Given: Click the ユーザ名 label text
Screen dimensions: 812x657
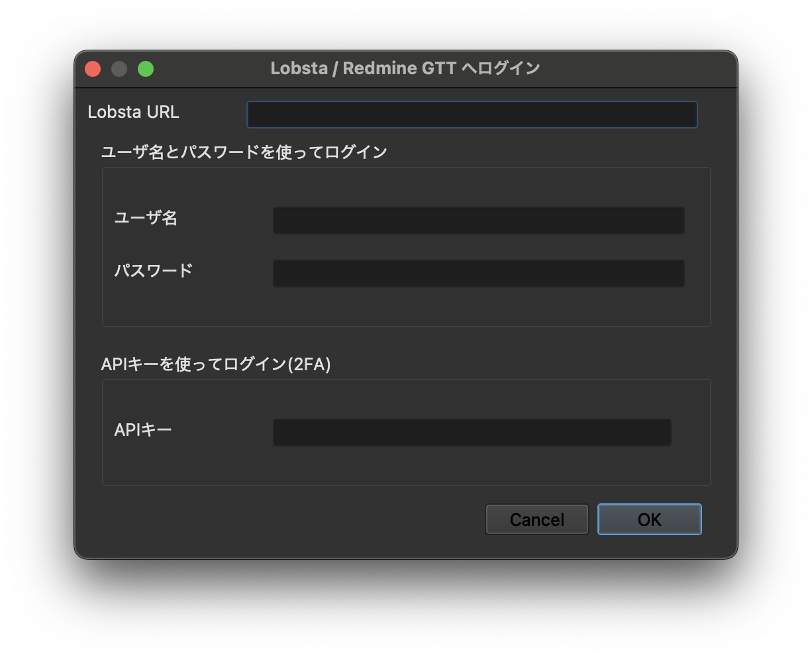Looking at the screenshot, I should click(x=146, y=218).
